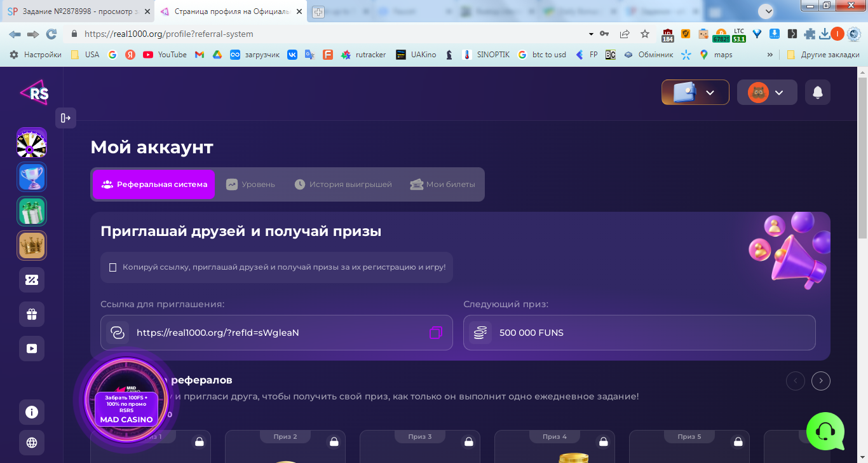This screenshot has width=868, height=463.
Task: Open the YouTube bookmark
Action: (x=165, y=55)
